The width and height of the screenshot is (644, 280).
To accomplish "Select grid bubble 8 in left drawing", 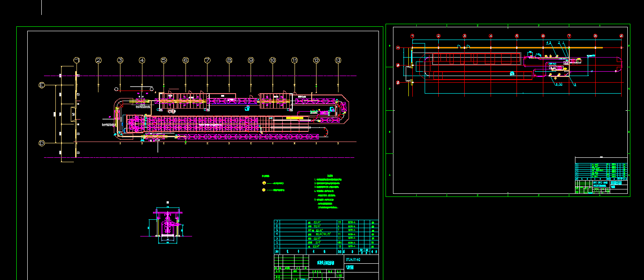I will (229, 60).
